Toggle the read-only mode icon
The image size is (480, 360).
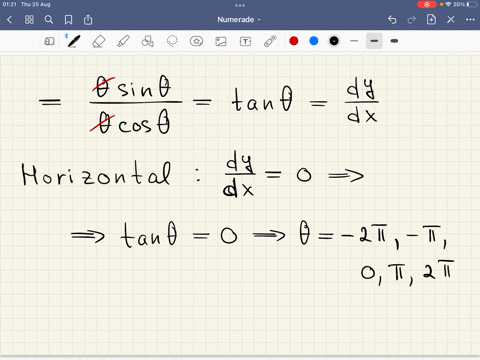[49, 41]
